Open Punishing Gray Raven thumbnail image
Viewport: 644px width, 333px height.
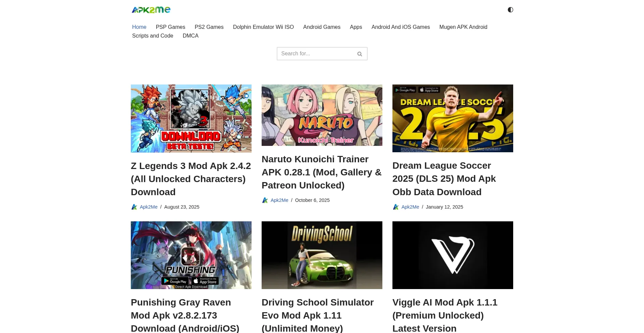click(x=191, y=255)
